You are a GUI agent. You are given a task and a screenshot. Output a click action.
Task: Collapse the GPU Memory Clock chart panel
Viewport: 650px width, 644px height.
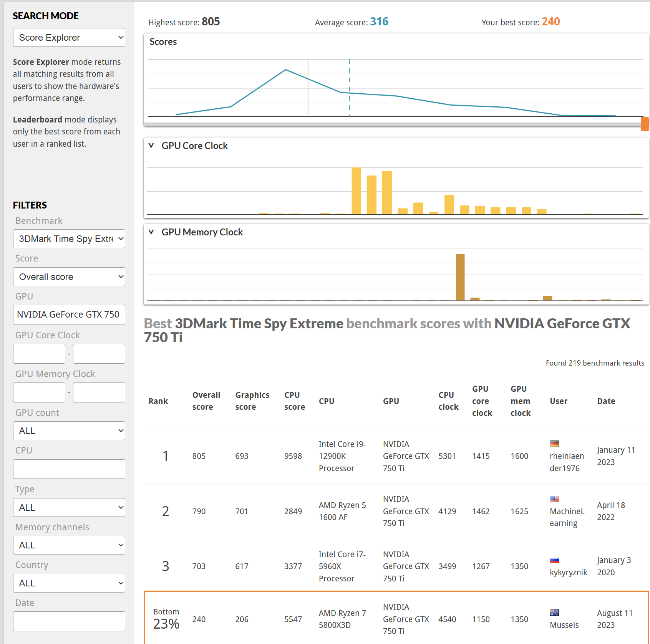151,232
